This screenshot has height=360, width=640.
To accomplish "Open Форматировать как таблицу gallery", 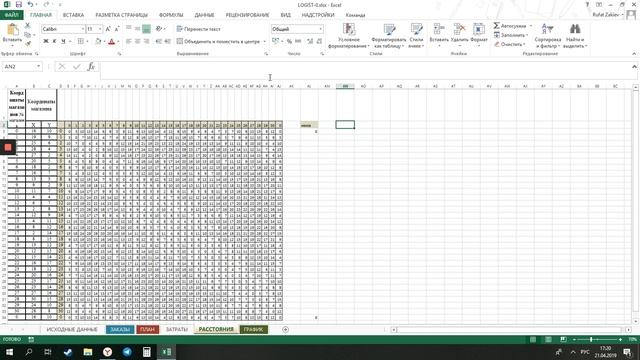I will coord(389,36).
